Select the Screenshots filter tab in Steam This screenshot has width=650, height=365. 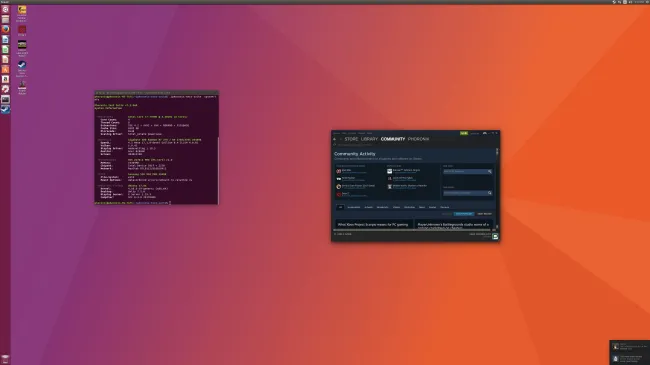[354, 207]
